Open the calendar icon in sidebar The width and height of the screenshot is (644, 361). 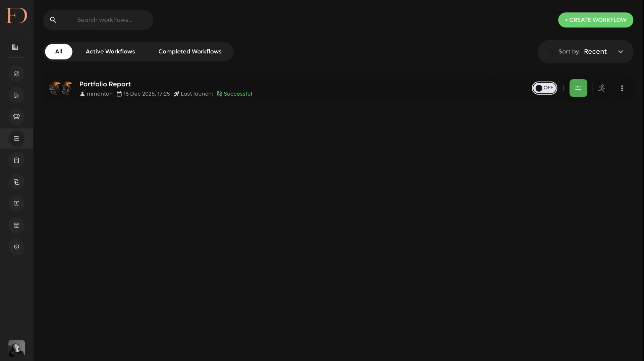coord(16,225)
